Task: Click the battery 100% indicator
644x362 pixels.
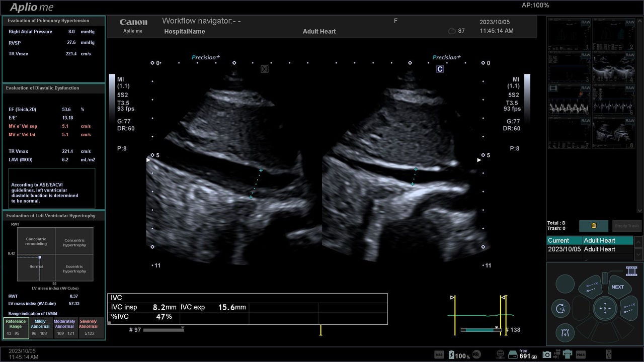Action: point(459,355)
